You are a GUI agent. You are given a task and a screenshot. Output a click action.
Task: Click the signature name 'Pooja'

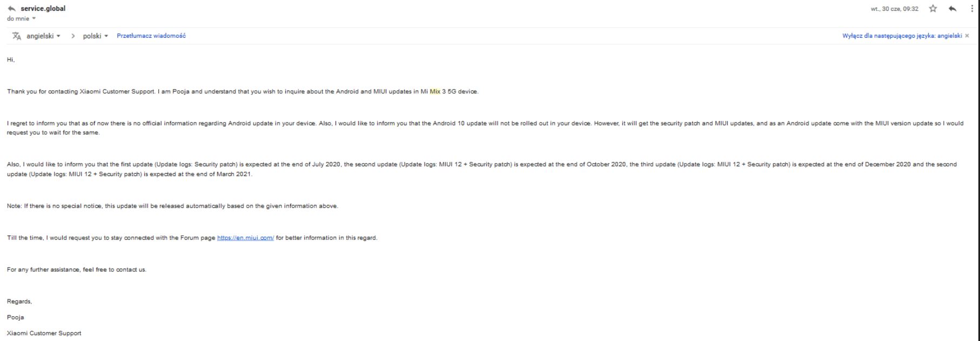click(16, 317)
